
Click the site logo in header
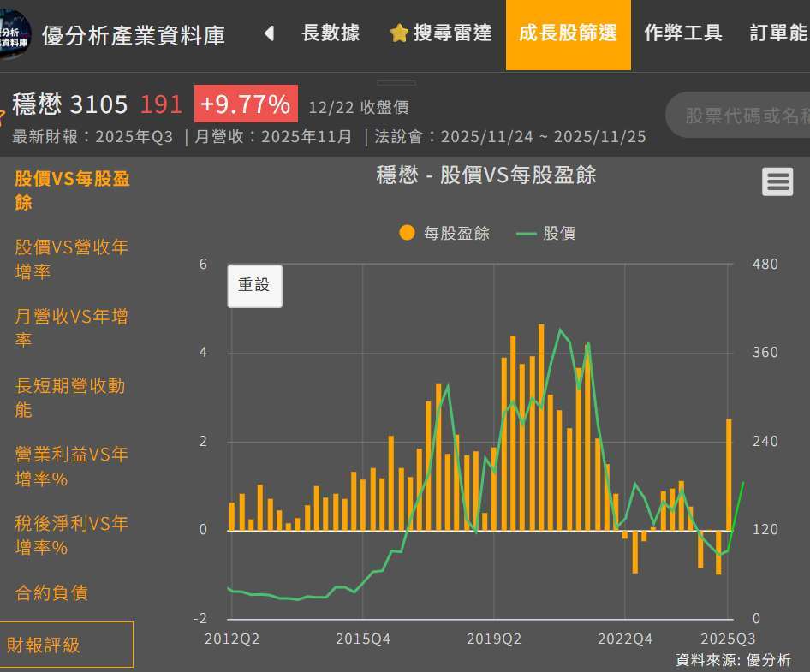15,34
